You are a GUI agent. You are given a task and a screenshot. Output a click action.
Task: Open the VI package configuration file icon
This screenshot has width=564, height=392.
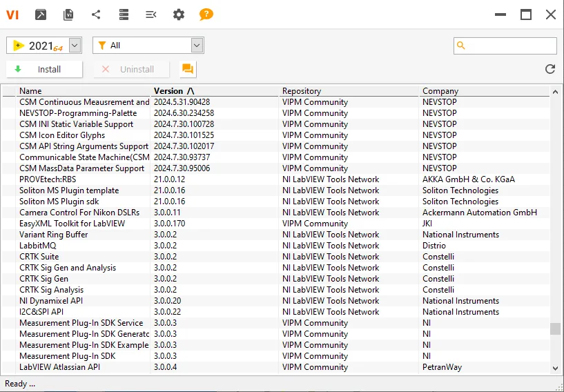click(68, 14)
